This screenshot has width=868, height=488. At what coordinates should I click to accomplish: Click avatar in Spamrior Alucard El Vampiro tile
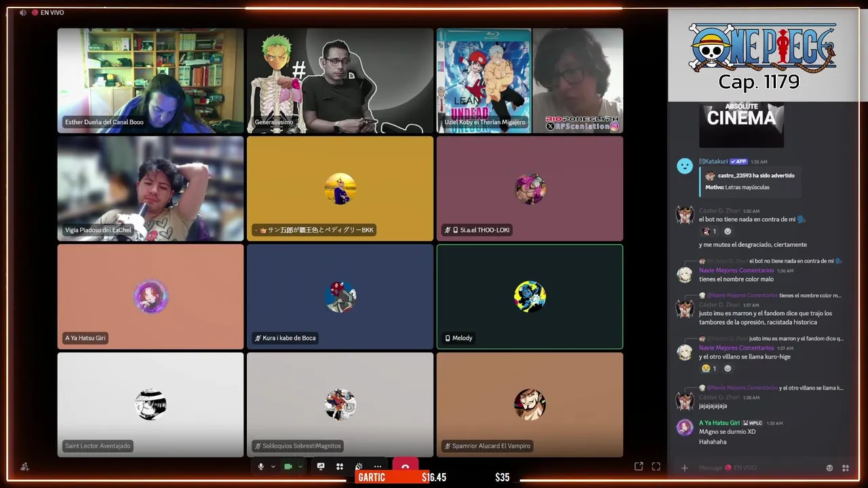tap(530, 405)
